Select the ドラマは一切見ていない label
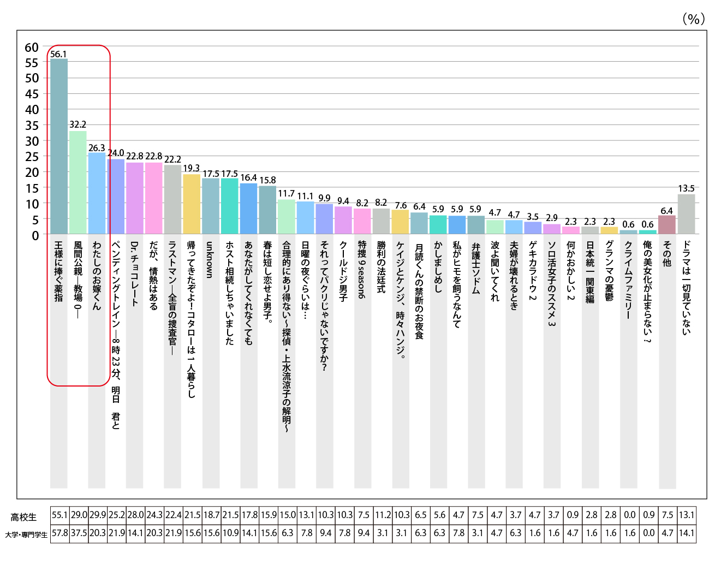 coord(686,288)
